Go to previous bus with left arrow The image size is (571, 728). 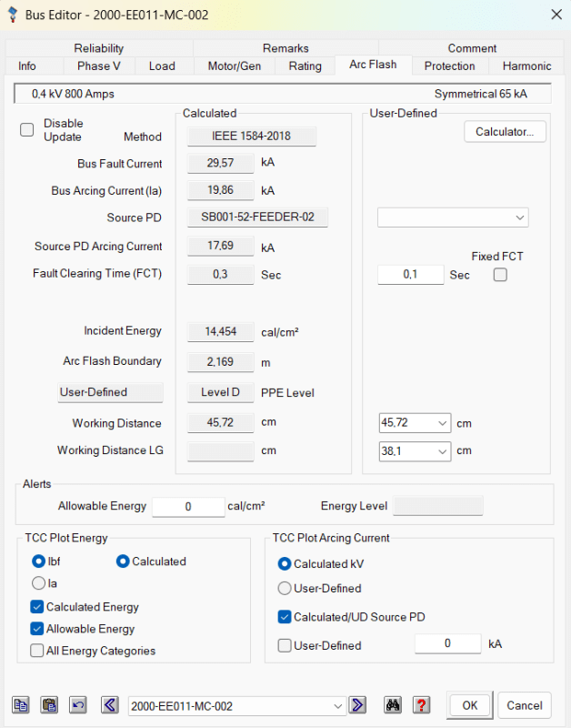pos(110,705)
